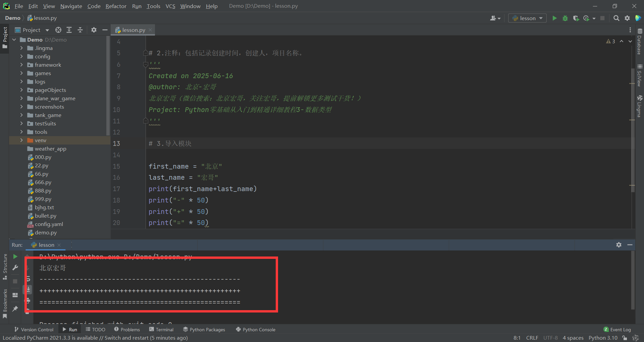Screen dimensions: 644x342
Task: Open the lesson run configuration dropdown
Action: coord(527,18)
